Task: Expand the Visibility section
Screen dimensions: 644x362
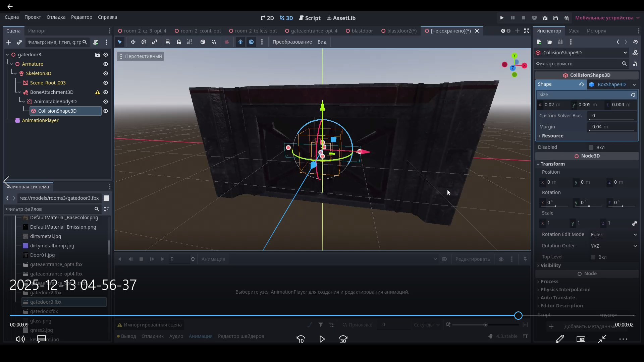Action: point(550,265)
